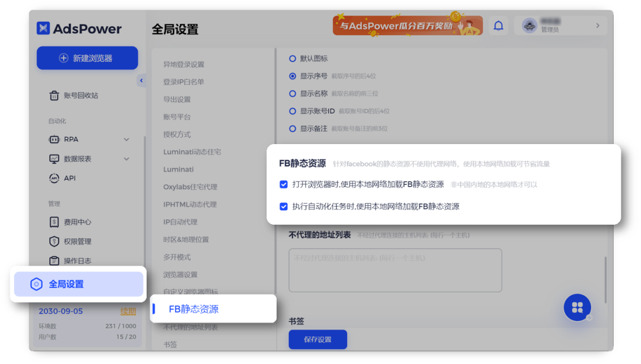Choose the 显示名称 radio button
The height and width of the screenshot is (364, 641).
tap(292, 95)
